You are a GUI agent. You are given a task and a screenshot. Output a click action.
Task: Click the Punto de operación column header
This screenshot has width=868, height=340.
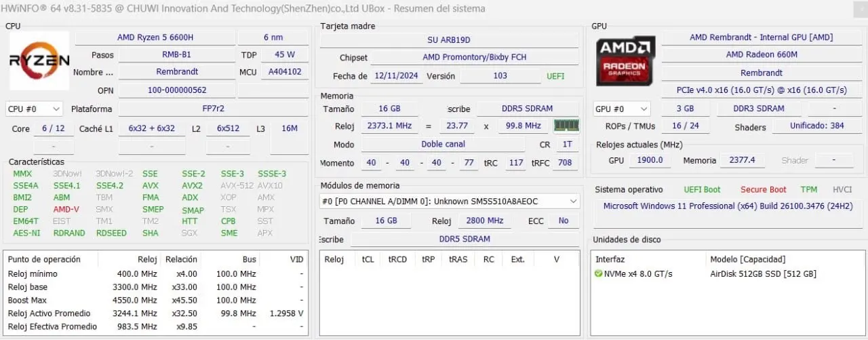44,259
